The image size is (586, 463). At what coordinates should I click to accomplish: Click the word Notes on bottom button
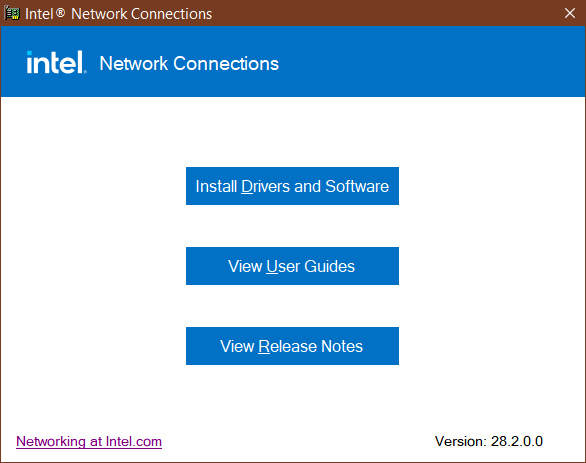tap(342, 346)
